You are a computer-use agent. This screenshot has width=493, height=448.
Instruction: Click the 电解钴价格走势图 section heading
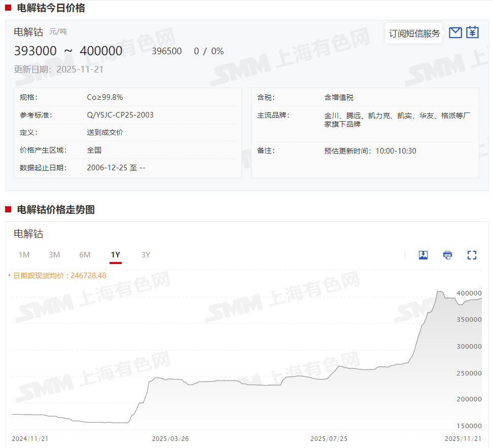click(56, 209)
